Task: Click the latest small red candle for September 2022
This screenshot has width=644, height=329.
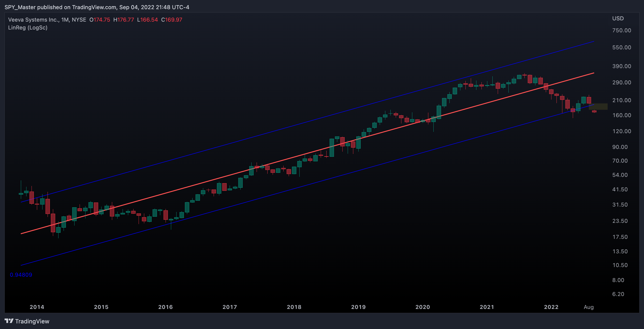Action: tap(594, 111)
